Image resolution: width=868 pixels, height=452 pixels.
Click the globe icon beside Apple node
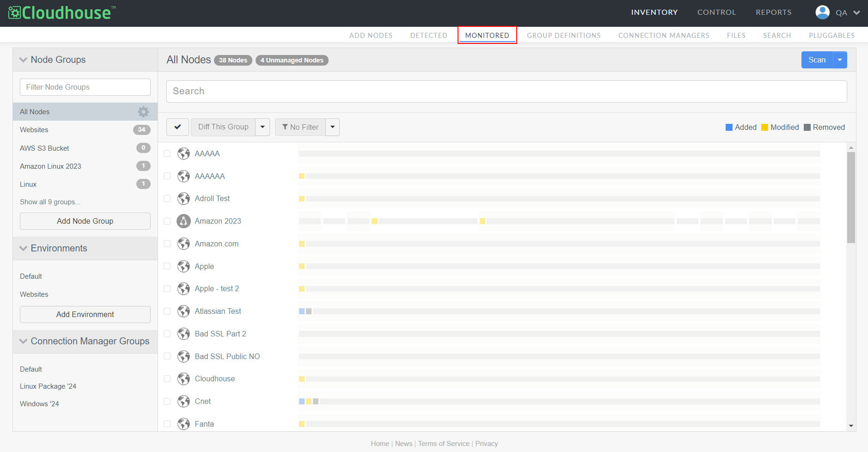point(183,266)
